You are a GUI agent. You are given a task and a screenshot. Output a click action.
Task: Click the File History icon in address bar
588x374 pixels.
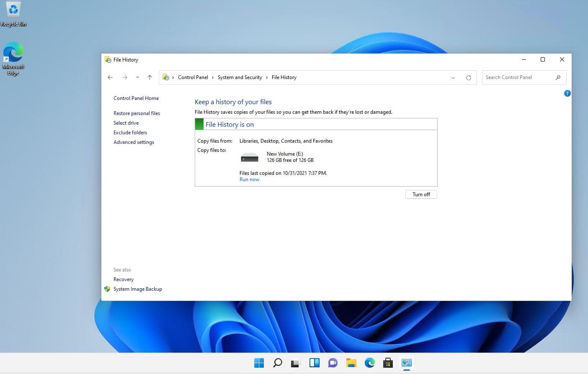pyautogui.click(x=165, y=77)
